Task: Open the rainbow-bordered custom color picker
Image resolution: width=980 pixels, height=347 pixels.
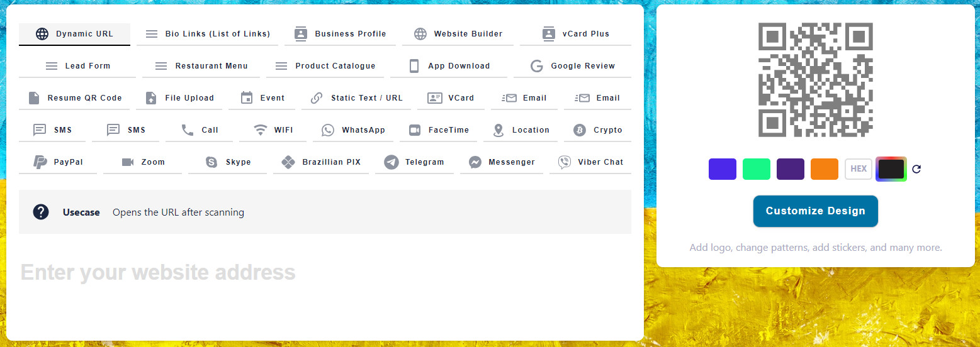Action: [891, 169]
